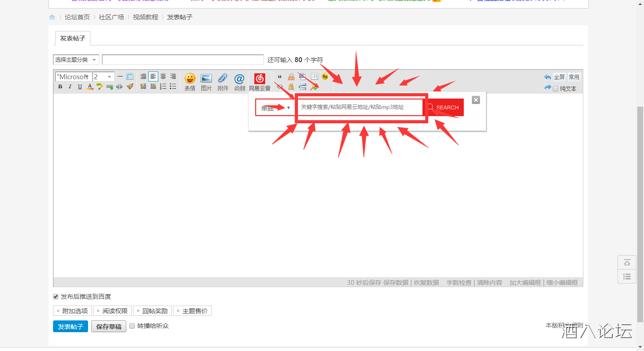
Task: Redo the last edit
Action: (x=547, y=87)
